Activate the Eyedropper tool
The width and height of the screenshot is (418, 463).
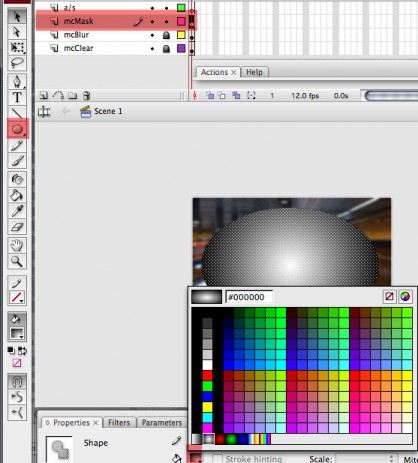click(x=17, y=211)
